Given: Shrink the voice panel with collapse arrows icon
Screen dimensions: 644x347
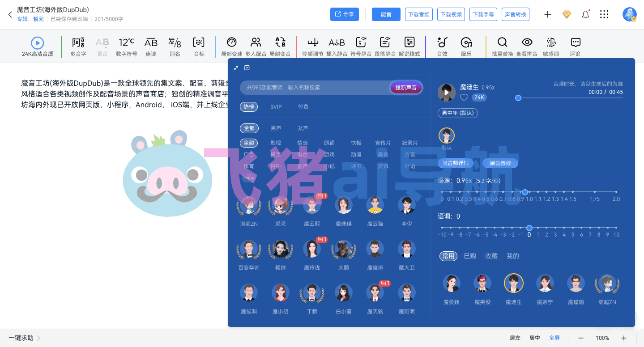Looking at the screenshot, I should 236,68.
